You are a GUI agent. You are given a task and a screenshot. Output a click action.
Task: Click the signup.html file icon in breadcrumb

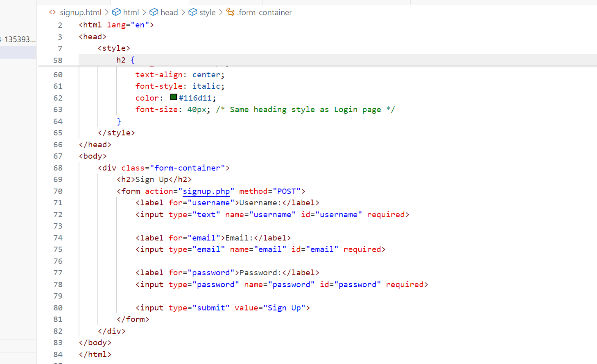(x=52, y=12)
